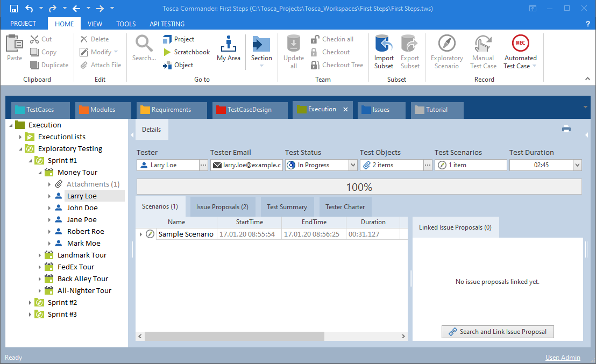Open the Issue Proposals (2) tab

click(x=222, y=207)
